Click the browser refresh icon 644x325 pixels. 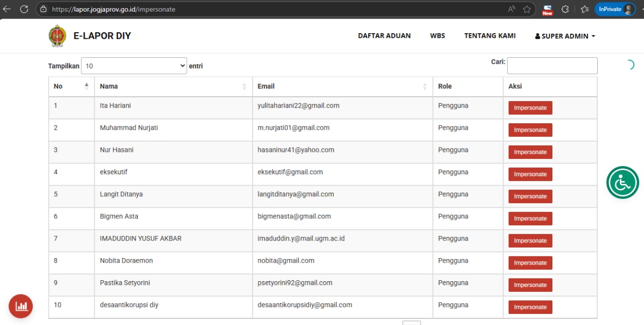(24, 9)
